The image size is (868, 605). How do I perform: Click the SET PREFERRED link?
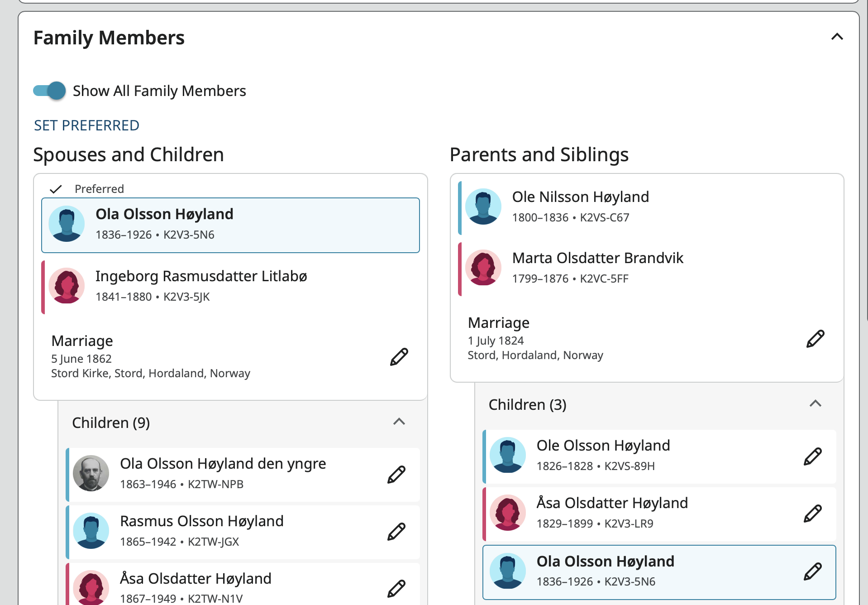(86, 125)
